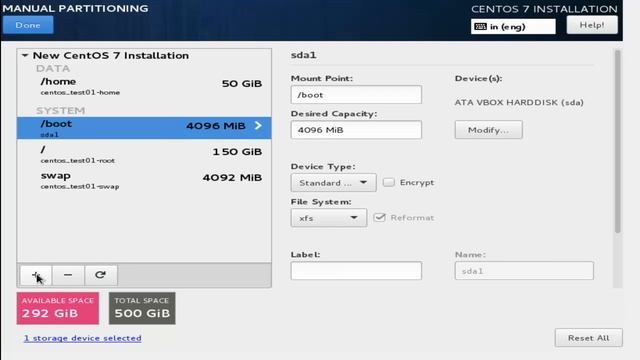The height and width of the screenshot is (360, 640).
Task: Click the Mount Point input field
Action: click(x=356, y=95)
